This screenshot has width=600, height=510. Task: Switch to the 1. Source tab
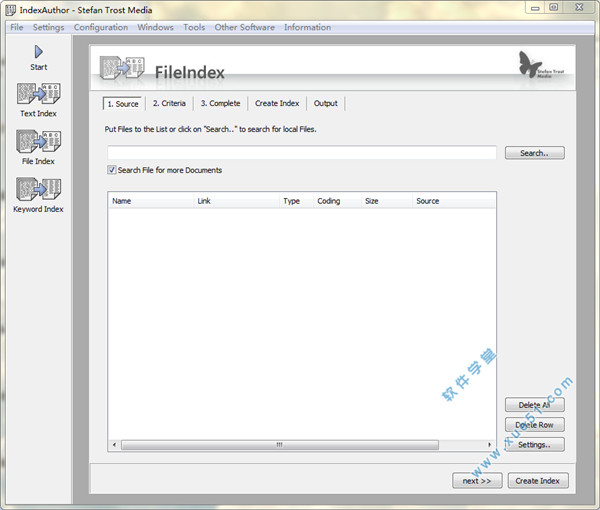click(x=123, y=104)
